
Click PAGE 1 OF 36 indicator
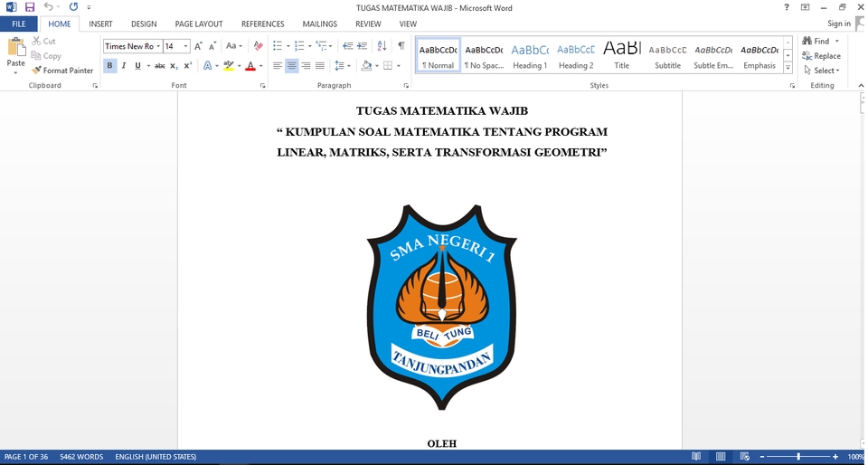(x=26, y=457)
